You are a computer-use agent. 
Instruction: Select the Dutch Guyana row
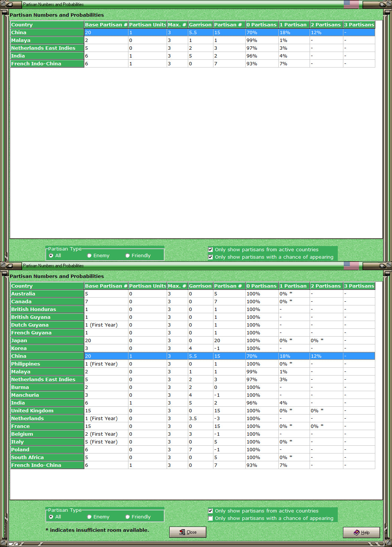(x=193, y=325)
